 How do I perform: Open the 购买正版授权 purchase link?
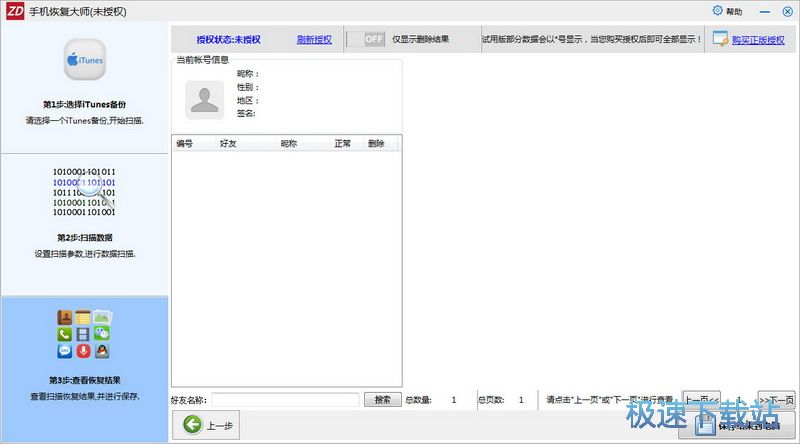[x=757, y=40]
